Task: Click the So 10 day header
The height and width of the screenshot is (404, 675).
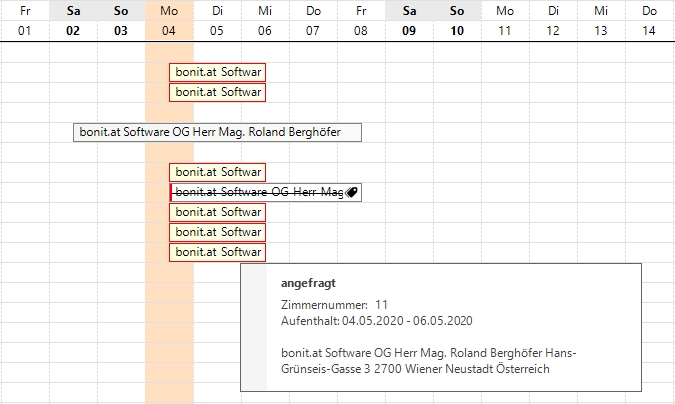Action: pyautogui.click(x=457, y=20)
